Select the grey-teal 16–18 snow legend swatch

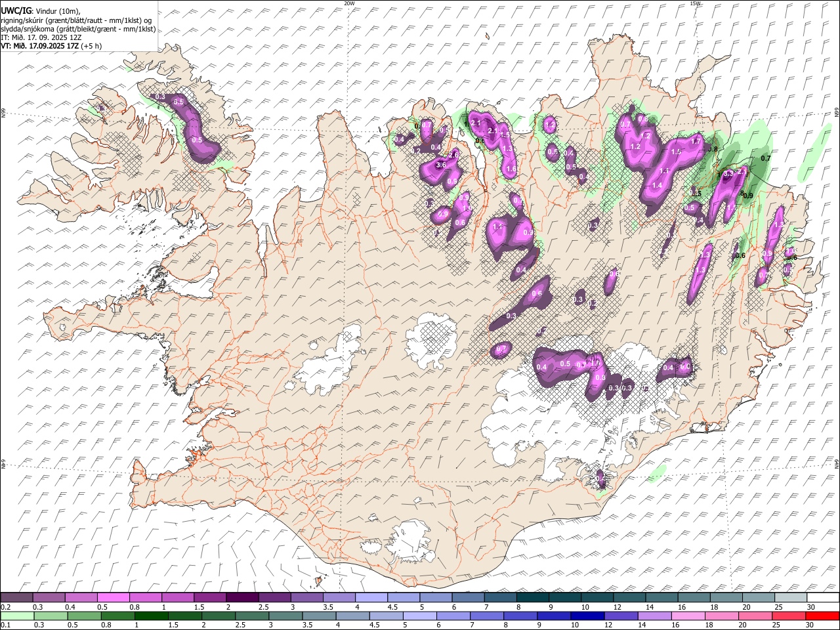(694, 598)
